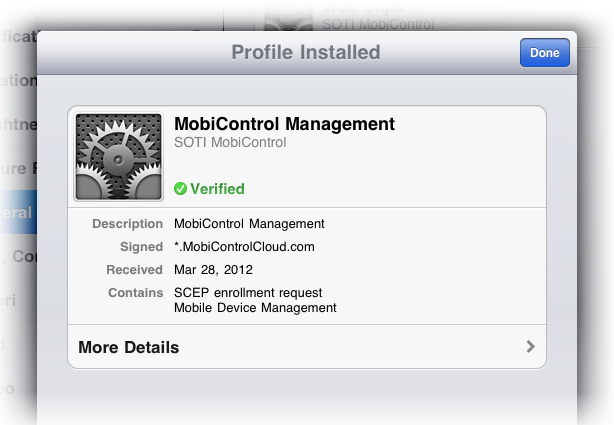Select the highlighted General sidebar row

(x=18, y=212)
